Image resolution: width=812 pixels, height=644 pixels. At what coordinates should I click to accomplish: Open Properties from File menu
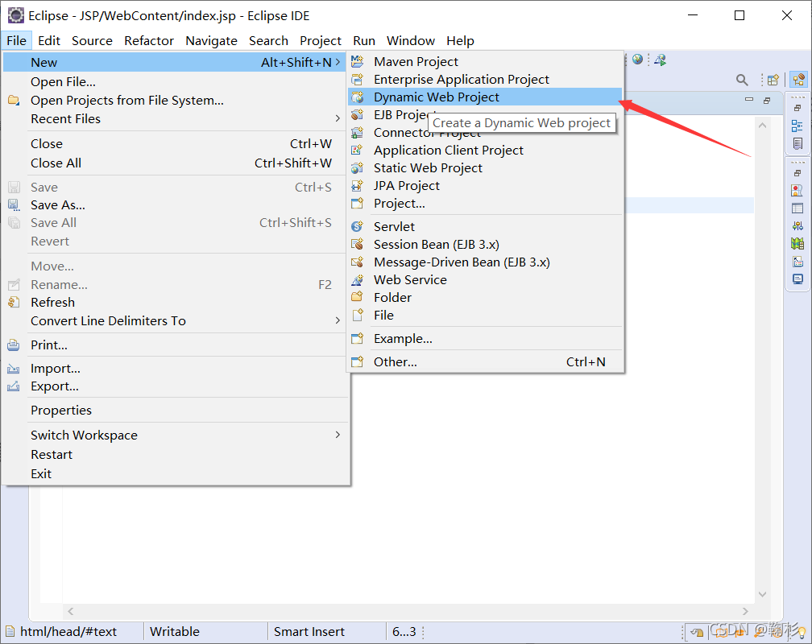click(175, 410)
